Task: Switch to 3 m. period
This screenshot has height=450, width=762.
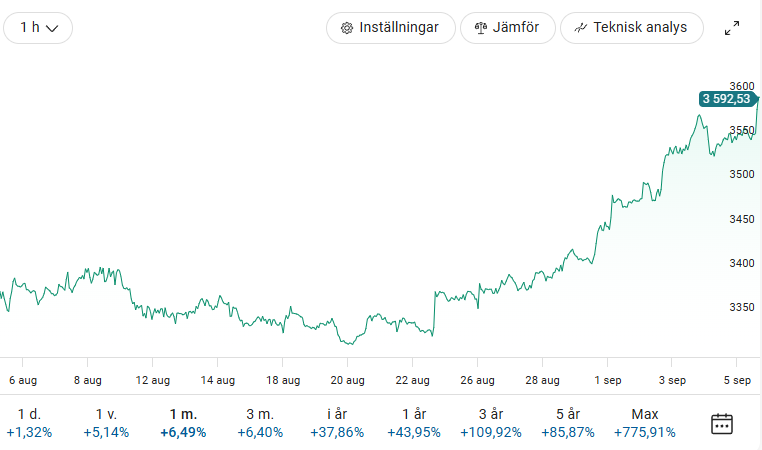Action: [x=260, y=423]
